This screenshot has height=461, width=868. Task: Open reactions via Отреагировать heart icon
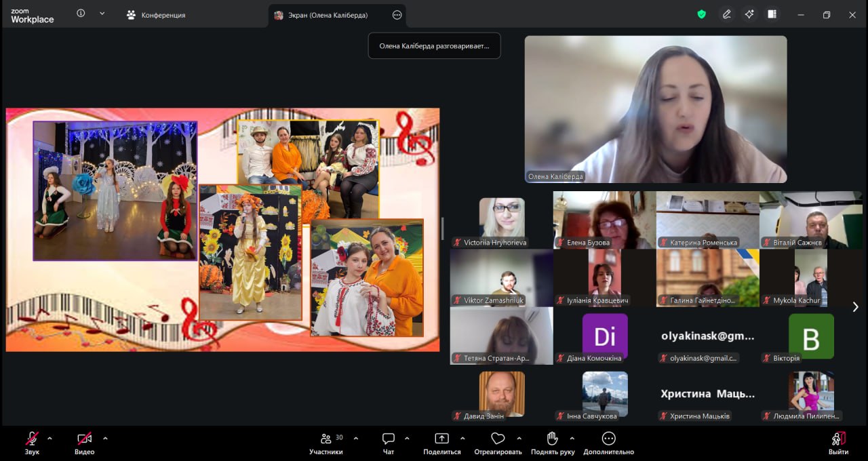point(498,443)
